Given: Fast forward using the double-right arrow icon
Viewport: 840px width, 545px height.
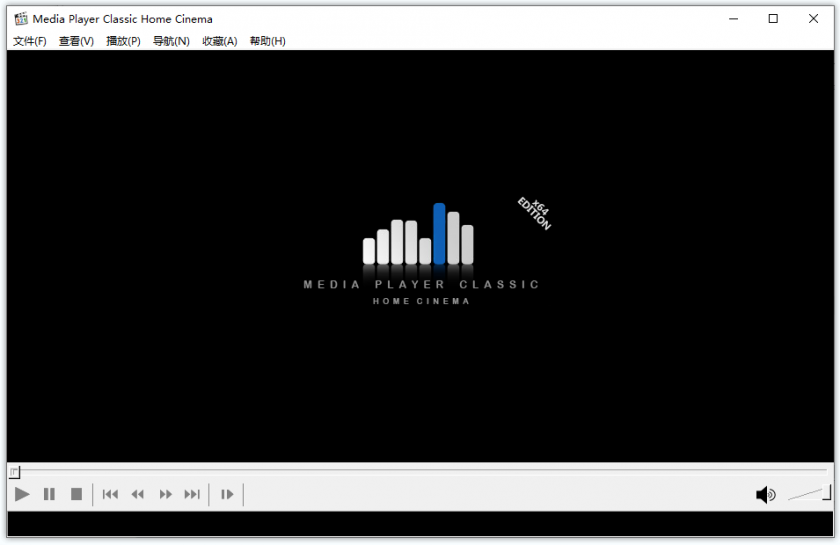Looking at the screenshot, I should coord(166,494).
